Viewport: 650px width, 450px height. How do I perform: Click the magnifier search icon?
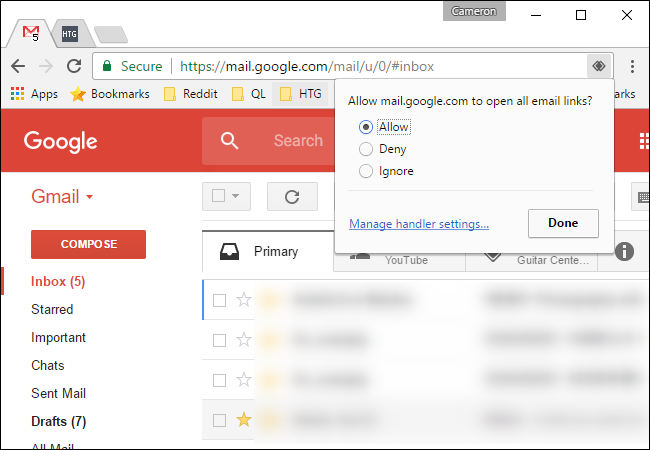pos(229,141)
